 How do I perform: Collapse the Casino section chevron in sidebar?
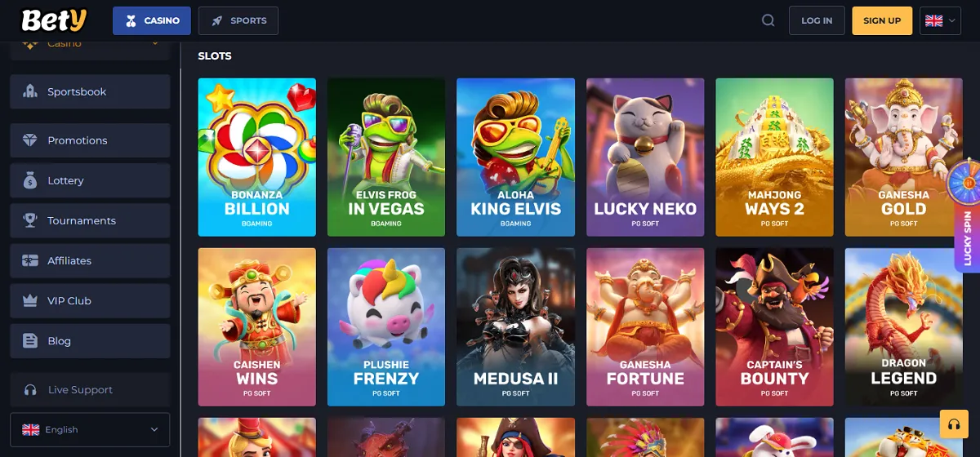155,44
